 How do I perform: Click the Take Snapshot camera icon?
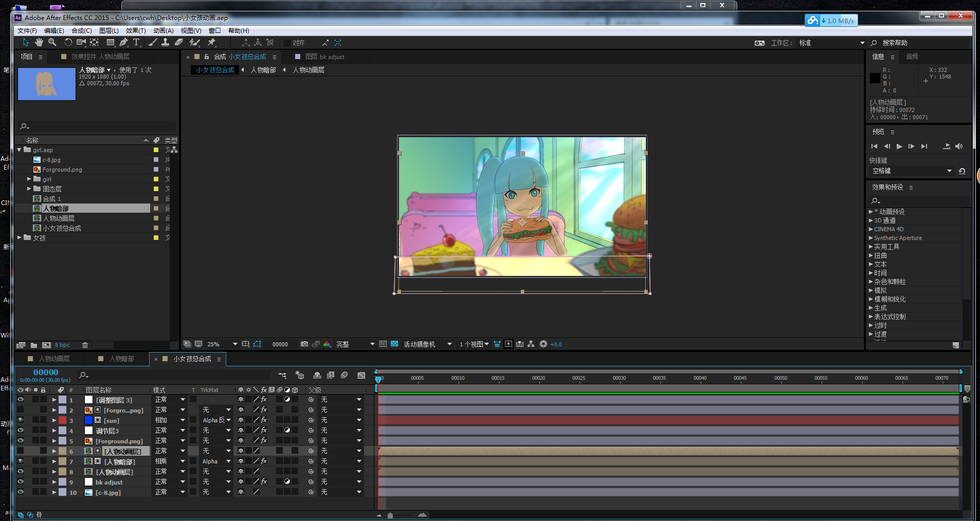pos(304,344)
